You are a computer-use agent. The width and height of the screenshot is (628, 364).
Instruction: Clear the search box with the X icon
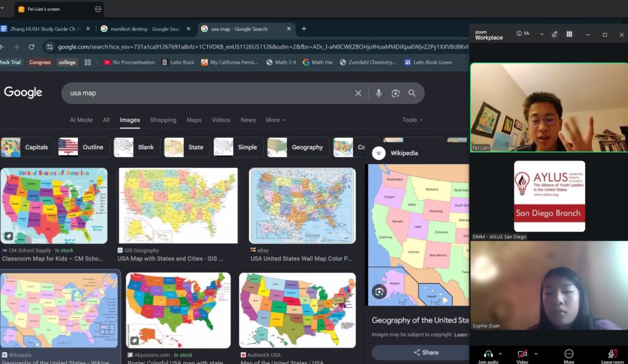pyautogui.click(x=358, y=93)
